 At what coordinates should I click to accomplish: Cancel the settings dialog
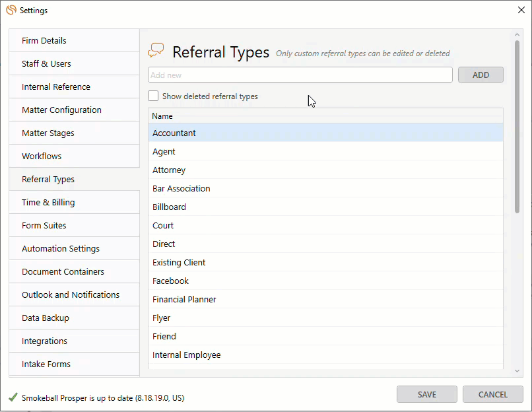click(x=492, y=394)
